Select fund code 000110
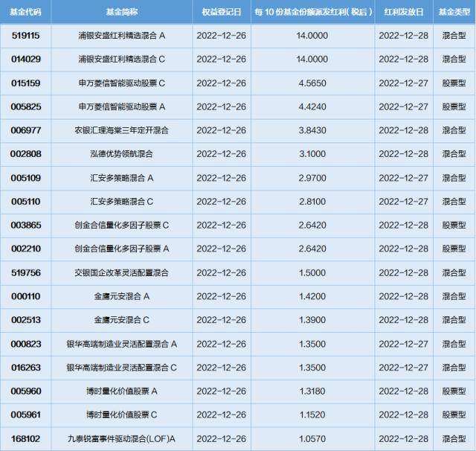This screenshot has width=476, height=451. pyautogui.click(x=26, y=296)
